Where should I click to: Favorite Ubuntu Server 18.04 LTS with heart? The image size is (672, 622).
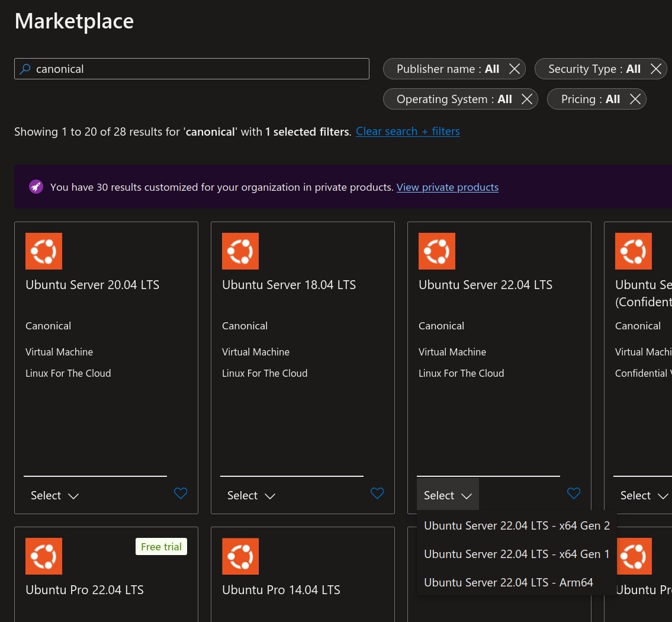pos(377,493)
